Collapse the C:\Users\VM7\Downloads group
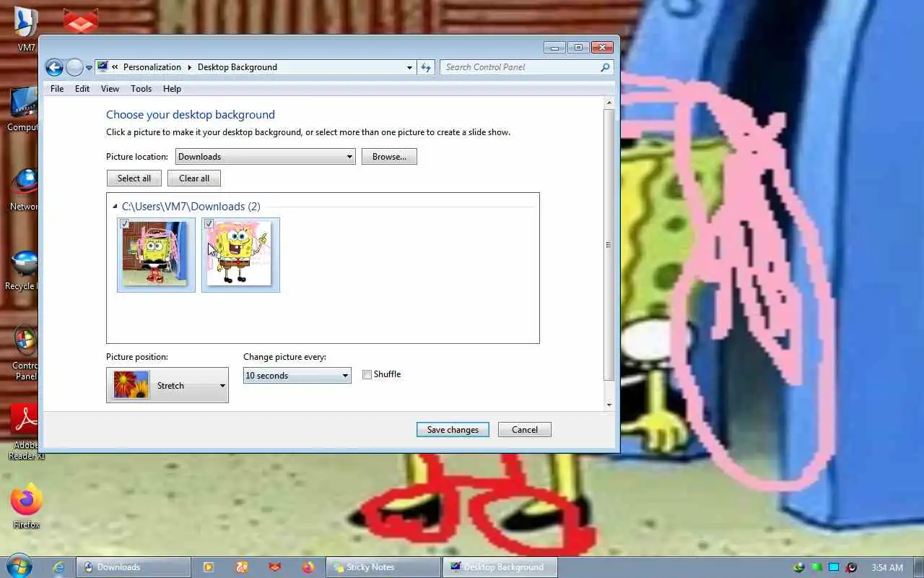Image resolution: width=924 pixels, height=578 pixels. pos(115,207)
